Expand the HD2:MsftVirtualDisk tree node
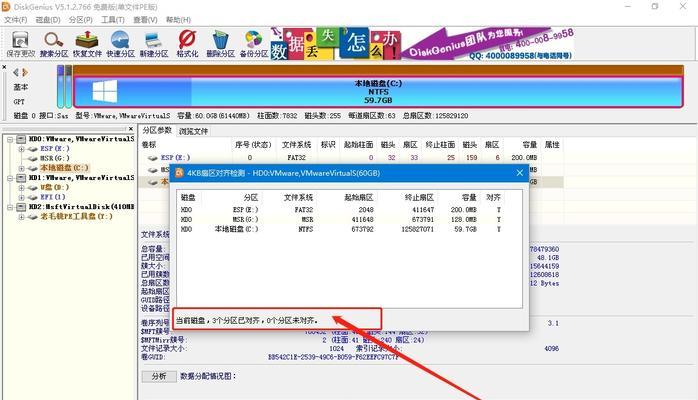The image size is (698, 400). pos(9,206)
